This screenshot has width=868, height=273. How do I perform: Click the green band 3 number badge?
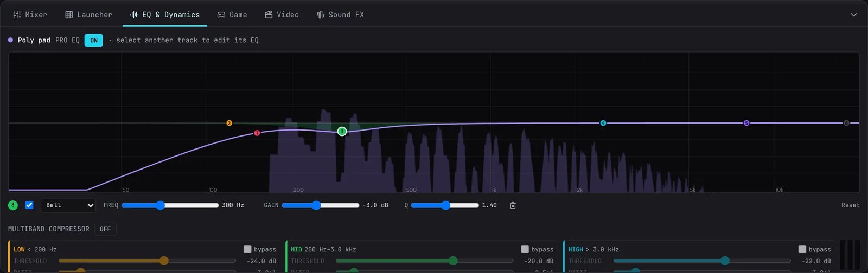13,205
